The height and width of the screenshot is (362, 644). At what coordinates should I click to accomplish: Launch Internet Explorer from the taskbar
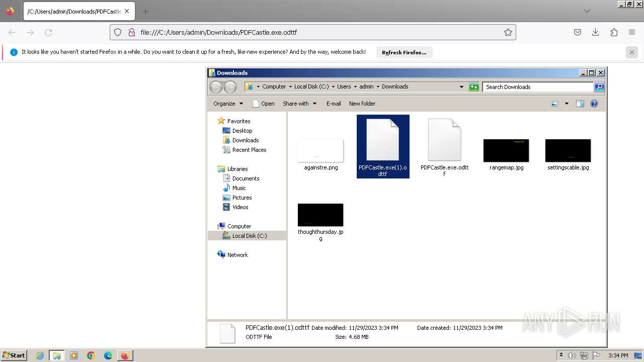(40, 355)
